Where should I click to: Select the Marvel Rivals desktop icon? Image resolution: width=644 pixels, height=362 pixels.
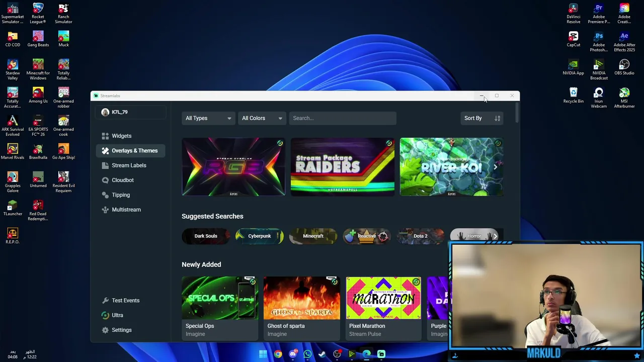click(x=13, y=151)
